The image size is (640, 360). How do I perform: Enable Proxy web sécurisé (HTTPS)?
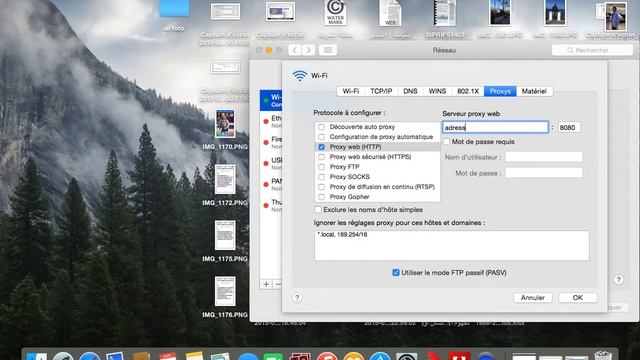[321, 157]
